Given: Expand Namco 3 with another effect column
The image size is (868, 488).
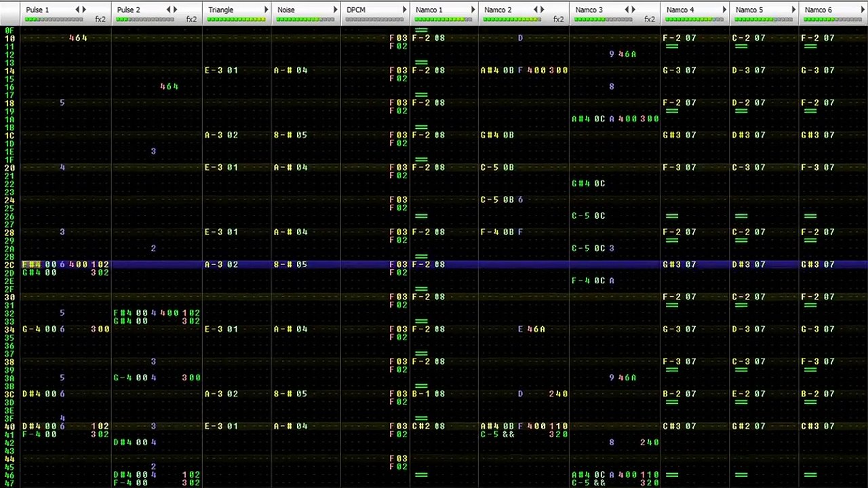Looking at the screenshot, I should pyautogui.click(x=633, y=9).
